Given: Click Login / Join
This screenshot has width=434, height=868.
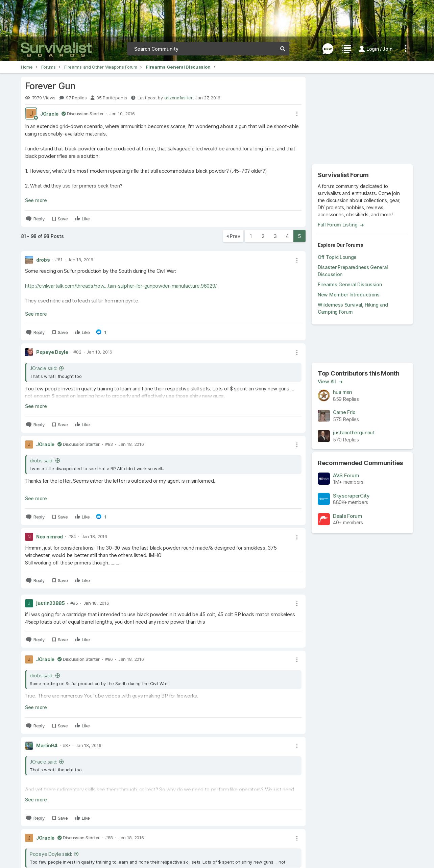Looking at the screenshot, I should coord(376,49).
